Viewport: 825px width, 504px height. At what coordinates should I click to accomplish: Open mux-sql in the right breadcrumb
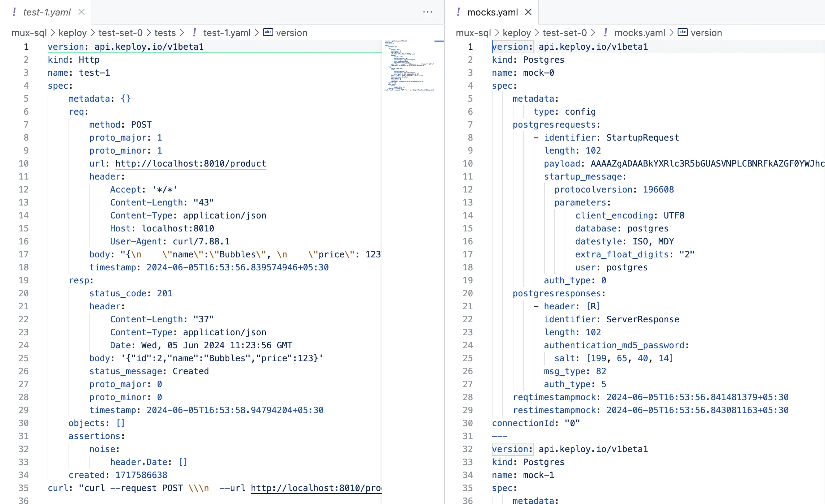pyautogui.click(x=473, y=33)
